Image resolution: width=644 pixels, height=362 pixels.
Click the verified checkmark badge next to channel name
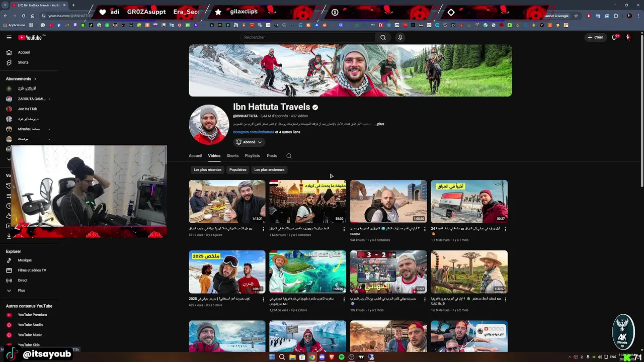click(315, 107)
